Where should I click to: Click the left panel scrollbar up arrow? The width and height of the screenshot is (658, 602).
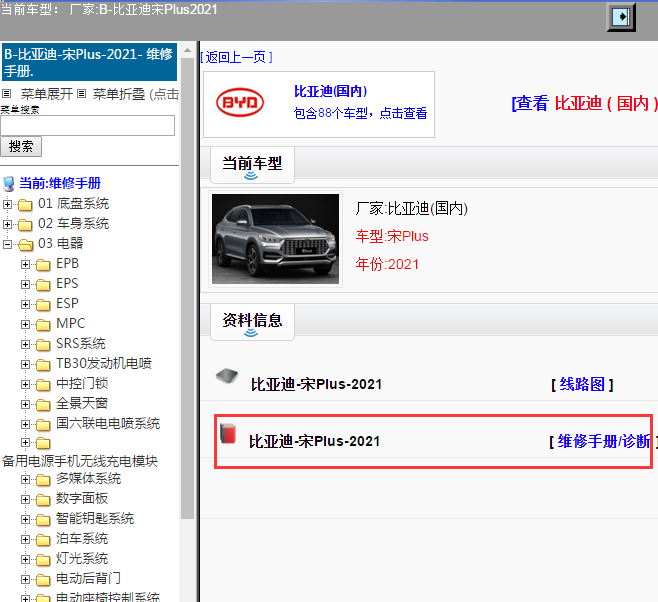[x=188, y=50]
